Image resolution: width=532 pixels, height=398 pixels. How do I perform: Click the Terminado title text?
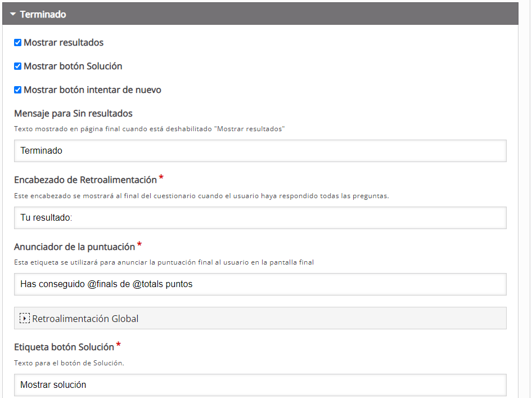43,14
